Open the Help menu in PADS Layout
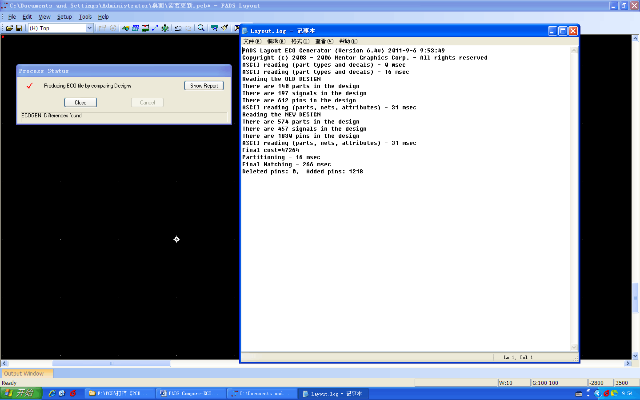This screenshot has height=400, width=640. pyautogui.click(x=103, y=17)
